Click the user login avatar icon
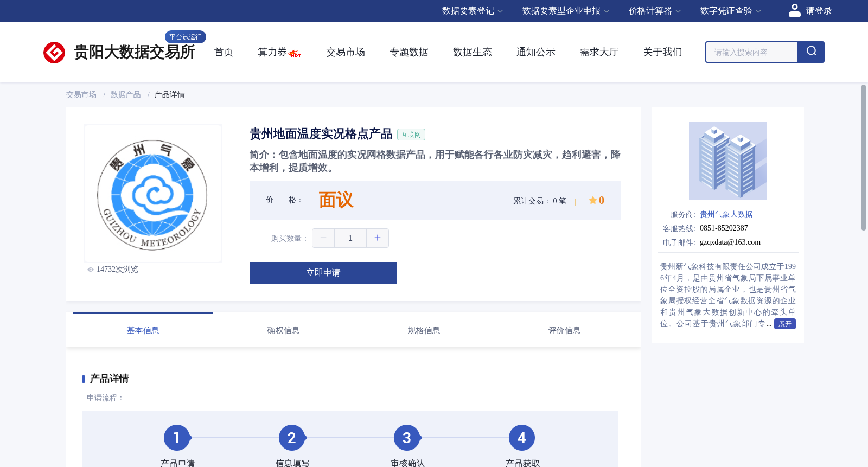 coord(794,10)
